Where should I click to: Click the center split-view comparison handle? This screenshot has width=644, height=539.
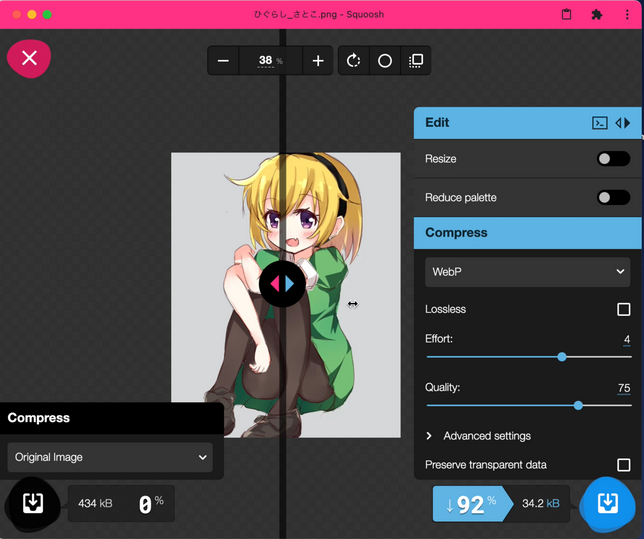click(282, 283)
